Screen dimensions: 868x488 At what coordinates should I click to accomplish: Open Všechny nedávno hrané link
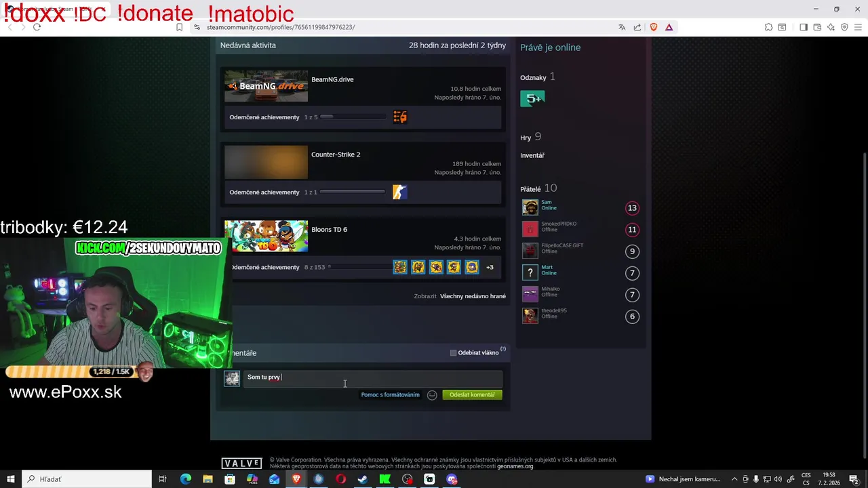pyautogui.click(x=473, y=296)
